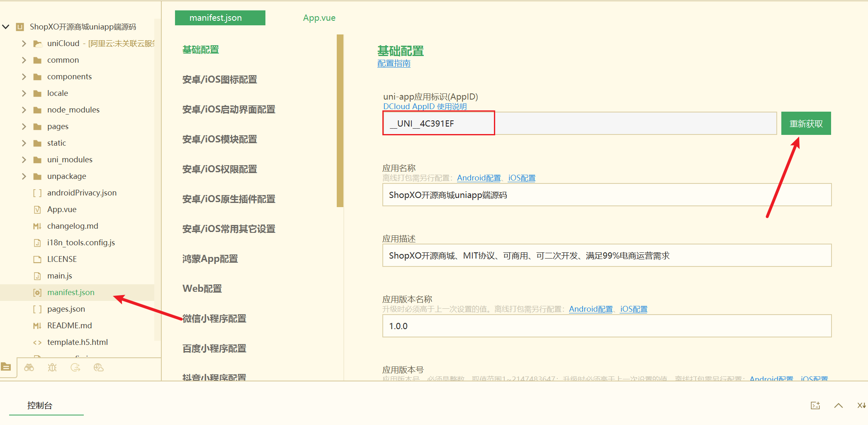Open the search binoculars icon in sidebar
Image resolution: width=868 pixels, height=425 pixels.
coord(29,367)
